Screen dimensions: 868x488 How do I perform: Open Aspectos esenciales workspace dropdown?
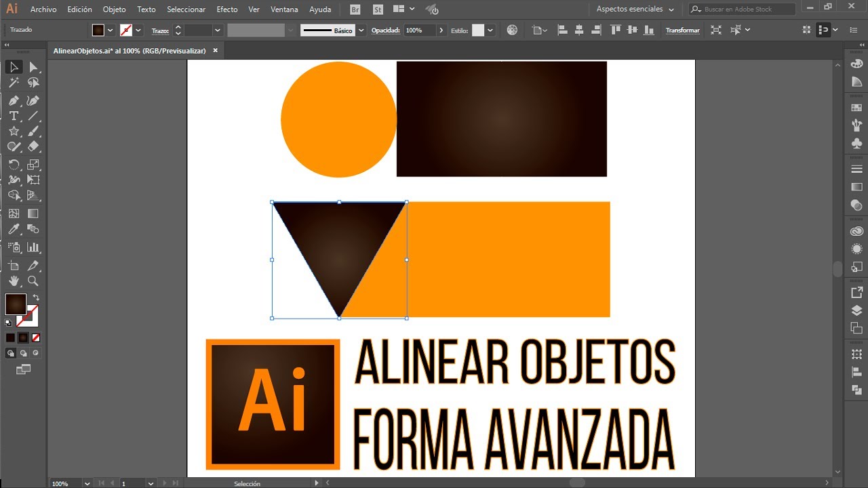pos(635,9)
